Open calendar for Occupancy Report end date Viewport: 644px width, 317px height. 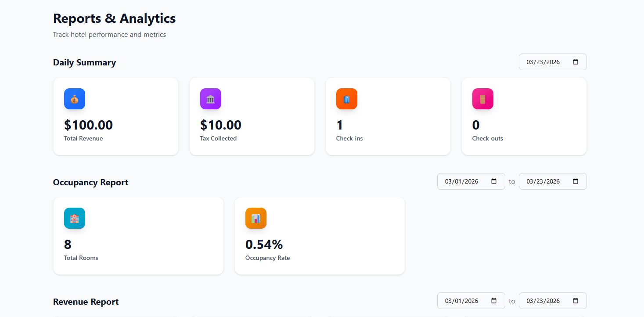[x=576, y=181]
